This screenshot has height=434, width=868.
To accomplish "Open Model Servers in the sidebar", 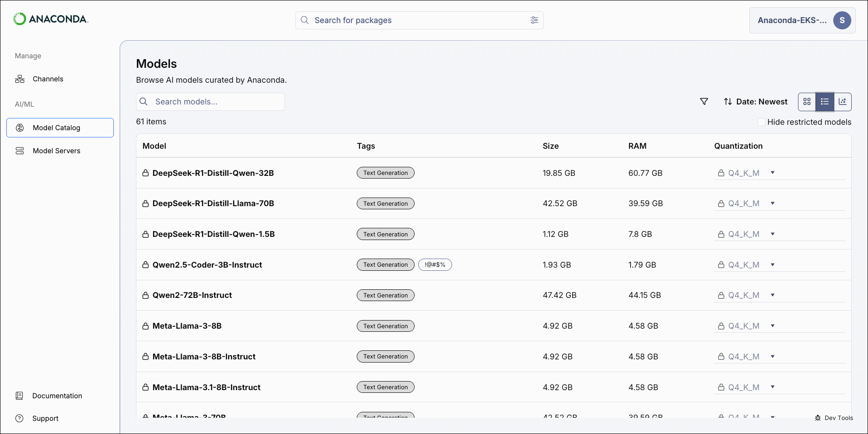I will (60, 151).
